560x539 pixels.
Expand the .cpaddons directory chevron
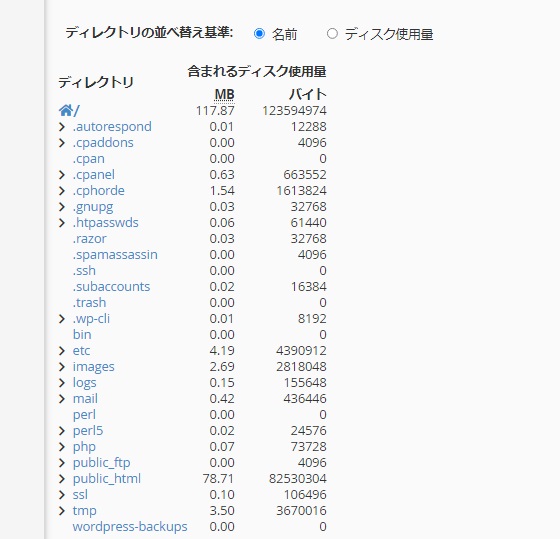pyautogui.click(x=62, y=143)
